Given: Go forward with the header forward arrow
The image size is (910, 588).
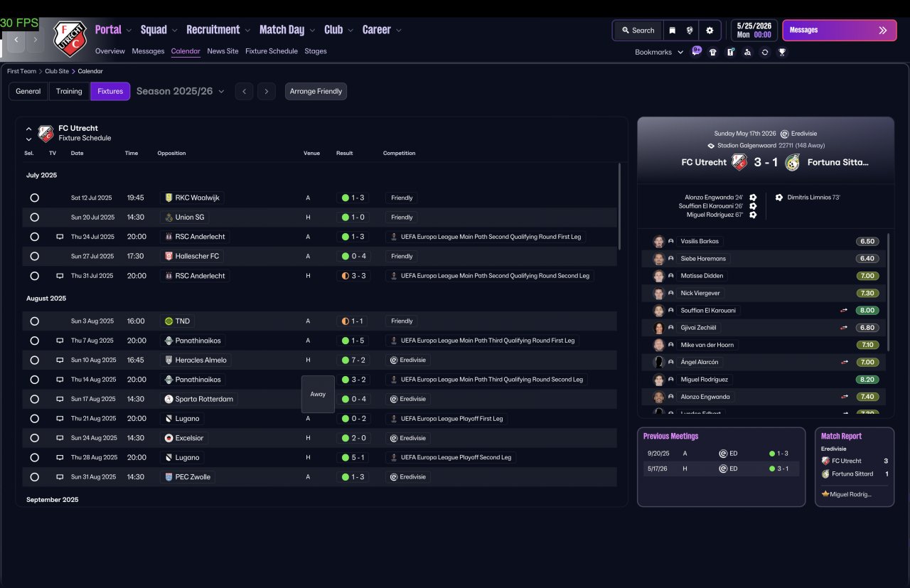Looking at the screenshot, I should pyautogui.click(x=35, y=40).
